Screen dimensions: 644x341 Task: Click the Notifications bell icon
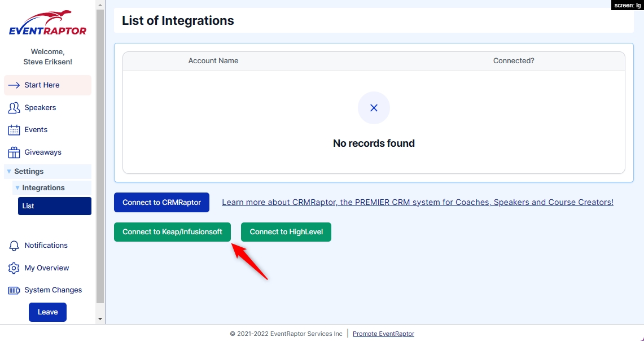14,246
